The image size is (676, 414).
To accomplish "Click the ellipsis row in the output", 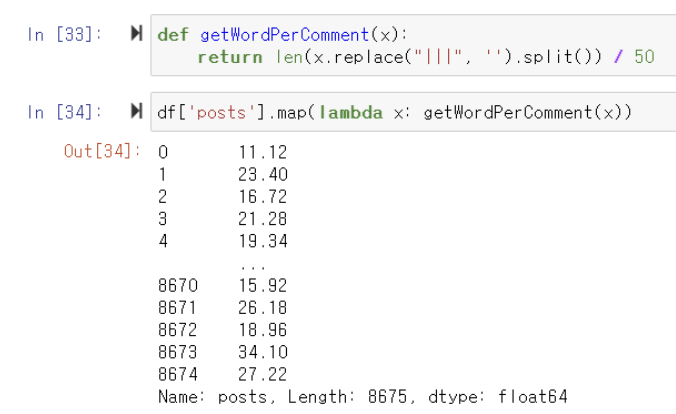I will pyautogui.click(x=253, y=268).
